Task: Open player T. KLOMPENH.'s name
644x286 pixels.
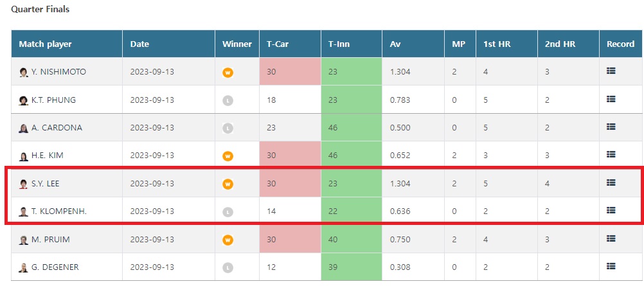Action: coord(58,211)
